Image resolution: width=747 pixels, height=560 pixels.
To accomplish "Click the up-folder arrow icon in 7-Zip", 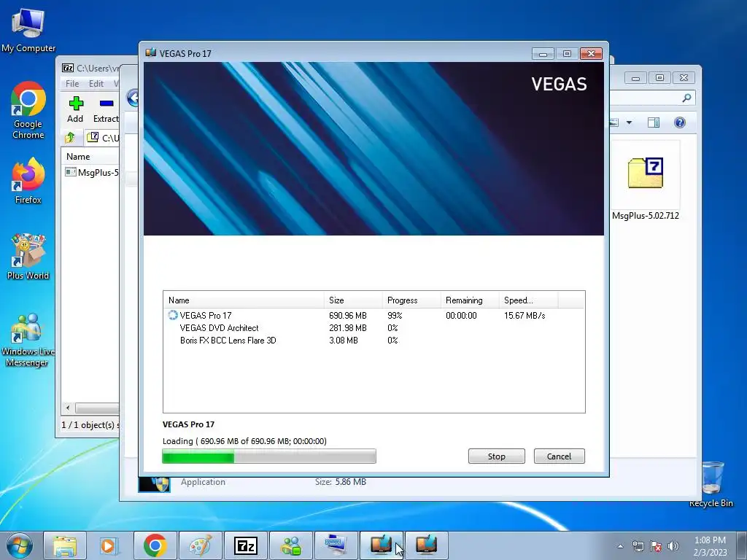I will click(x=70, y=138).
